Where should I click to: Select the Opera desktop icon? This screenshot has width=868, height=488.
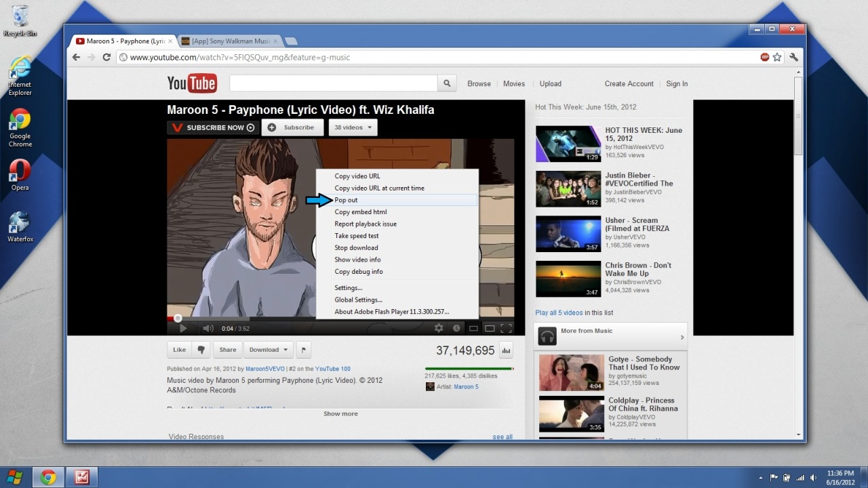point(20,175)
